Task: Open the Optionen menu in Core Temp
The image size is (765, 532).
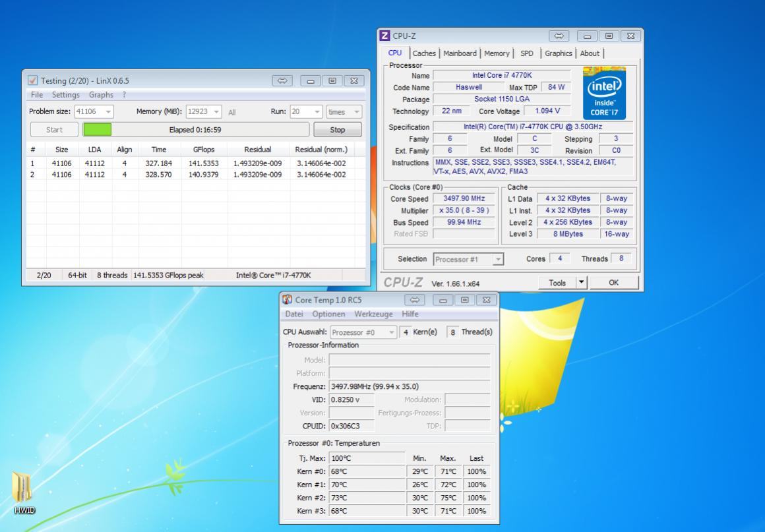Action: (328, 314)
